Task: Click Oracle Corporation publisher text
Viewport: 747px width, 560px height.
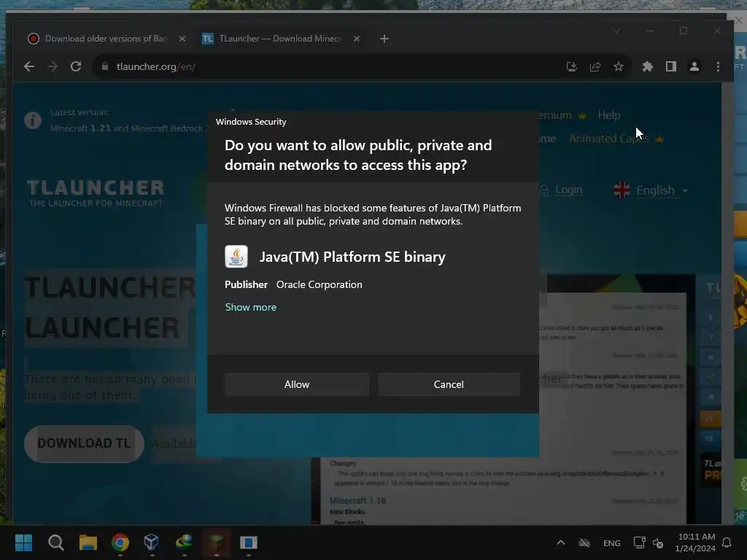Action: (320, 284)
